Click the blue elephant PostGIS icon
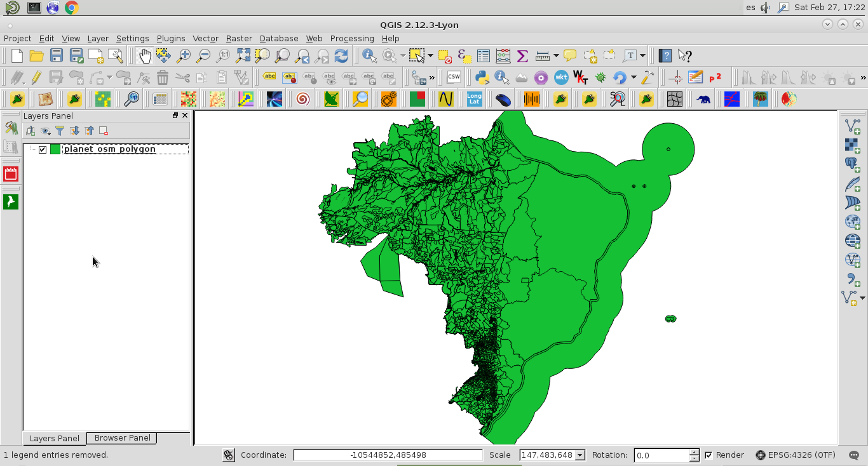The height and width of the screenshot is (466, 868). coord(703,99)
